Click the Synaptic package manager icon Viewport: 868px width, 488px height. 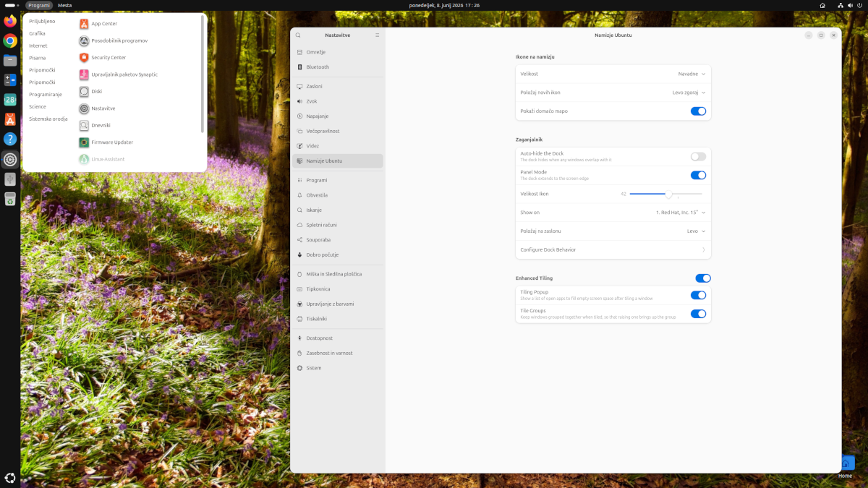[x=84, y=74]
